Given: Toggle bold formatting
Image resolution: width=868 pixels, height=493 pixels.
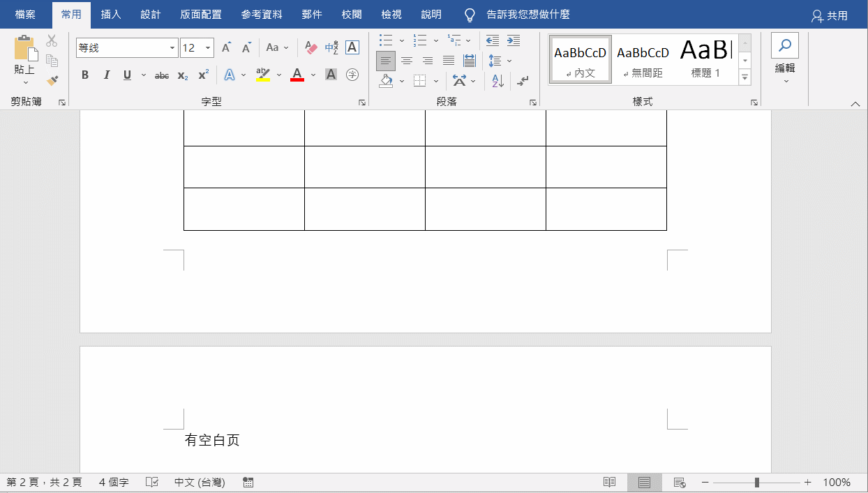Looking at the screenshot, I should 85,75.
